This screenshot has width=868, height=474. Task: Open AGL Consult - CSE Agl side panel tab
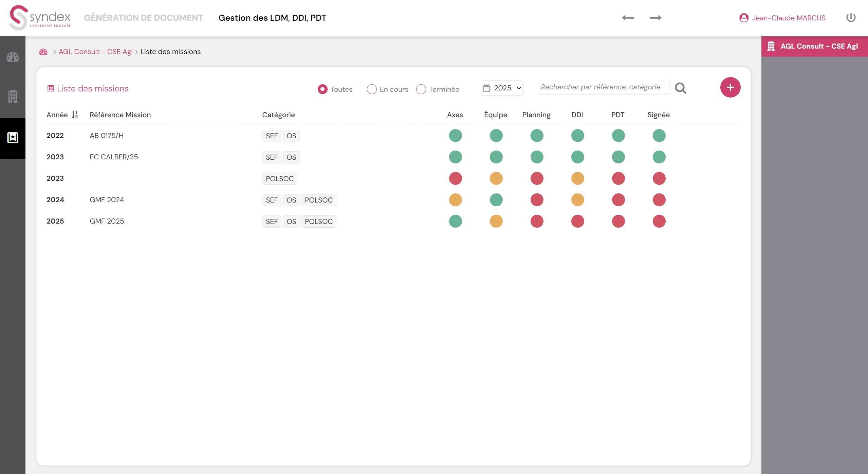(x=814, y=46)
